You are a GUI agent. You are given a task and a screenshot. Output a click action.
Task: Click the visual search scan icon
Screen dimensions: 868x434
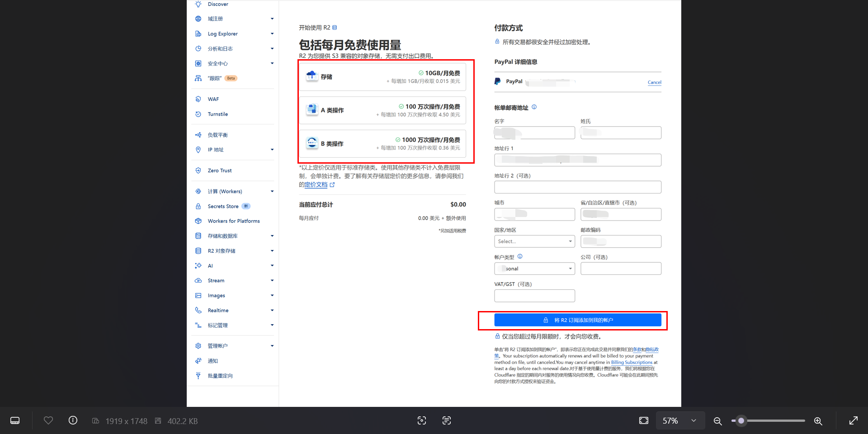coord(422,421)
